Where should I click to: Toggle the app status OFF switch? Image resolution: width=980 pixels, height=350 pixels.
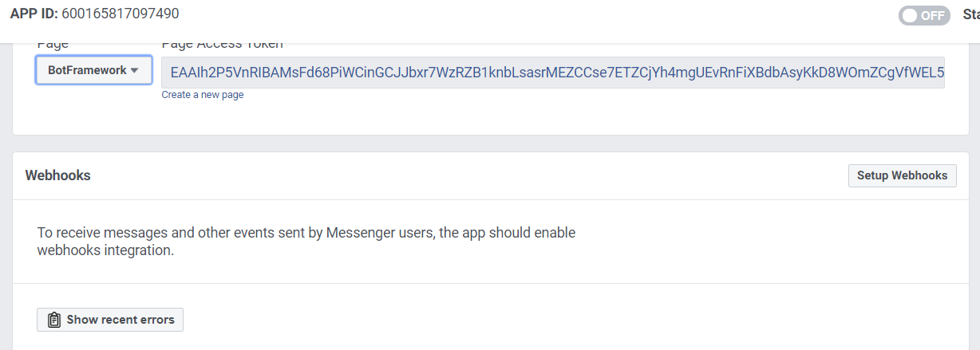[924, 15]
